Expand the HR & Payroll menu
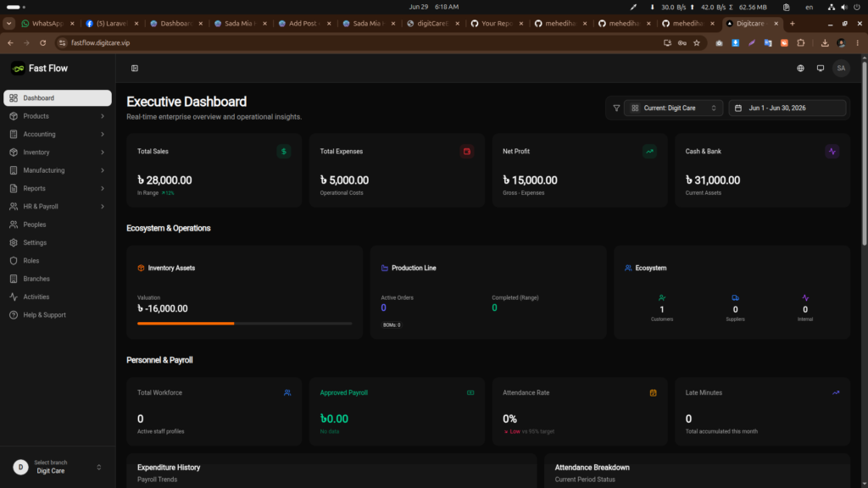Screen dimensions: 868x488 [58, 207]
